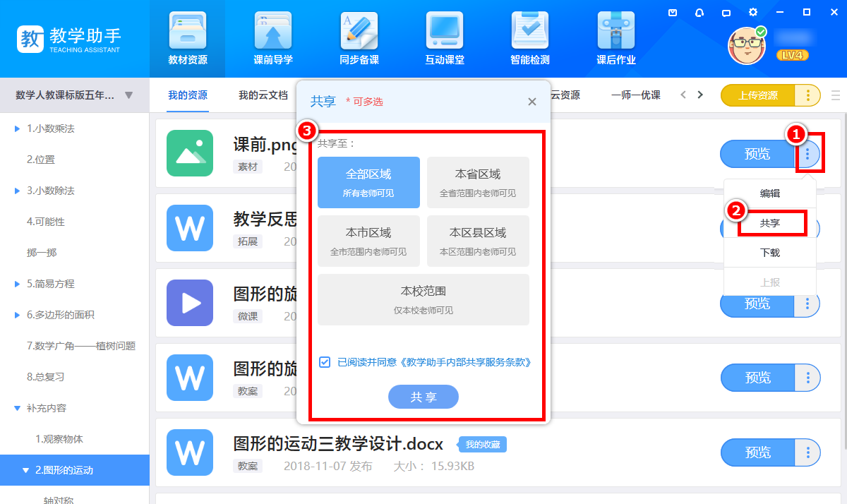Open the 互动课堂 module
This screenshot has width=847, height=504.
(445, 31)
